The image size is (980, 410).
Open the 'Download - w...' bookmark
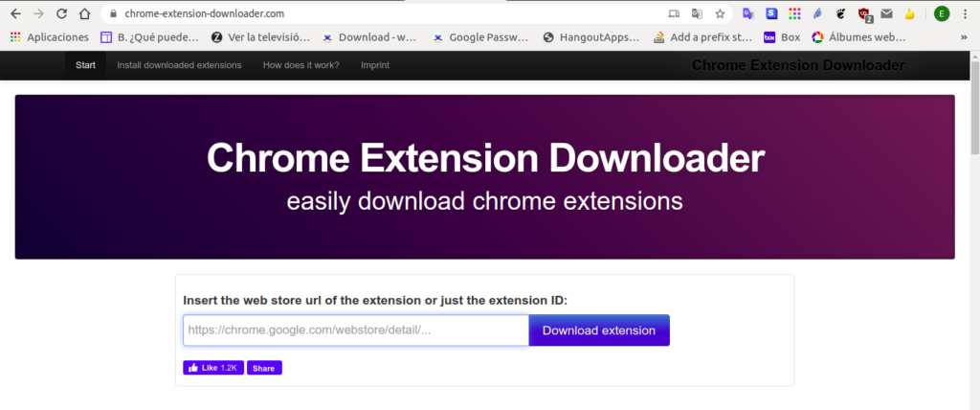click(368, 37)
